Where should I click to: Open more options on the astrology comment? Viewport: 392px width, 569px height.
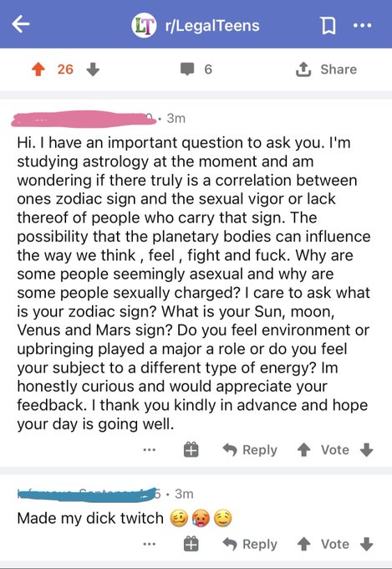pos(149,450)
